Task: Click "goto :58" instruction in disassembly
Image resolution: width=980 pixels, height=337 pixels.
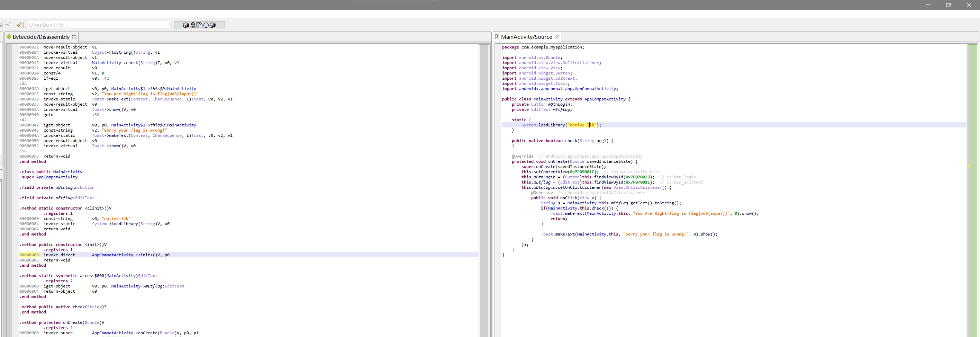Action: click(x=71, y=115)
